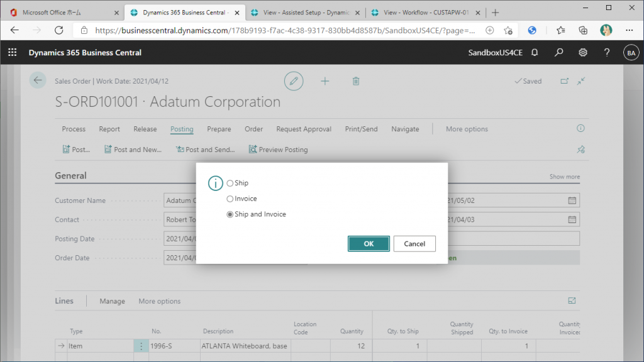The height and width of the screenshot is (362, 644).
Task: Click the Post... action
Action: [x=76, y=150]
